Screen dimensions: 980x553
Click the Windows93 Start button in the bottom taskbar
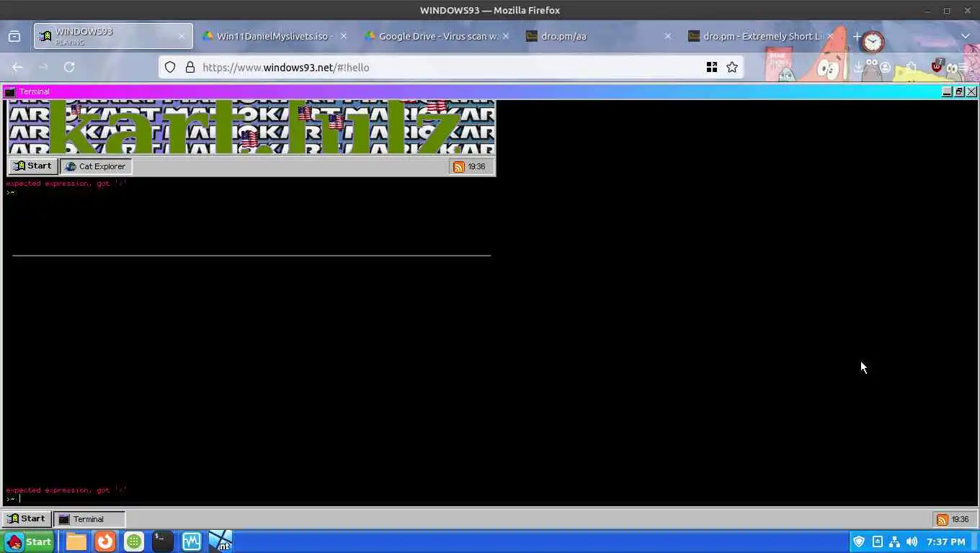point(27,518)
